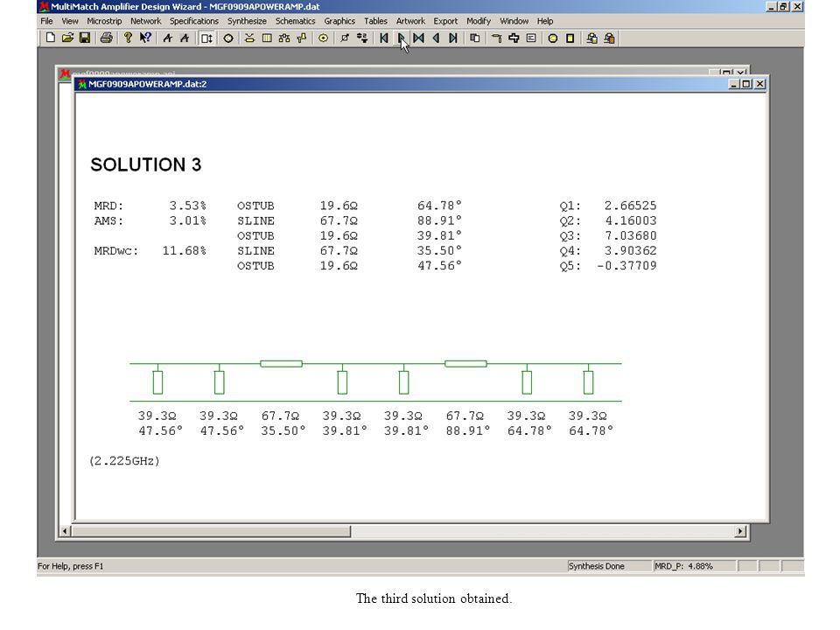Viewport: 840px width, 630px height.
Task: Open the View menu
Action: click(70, 21)
